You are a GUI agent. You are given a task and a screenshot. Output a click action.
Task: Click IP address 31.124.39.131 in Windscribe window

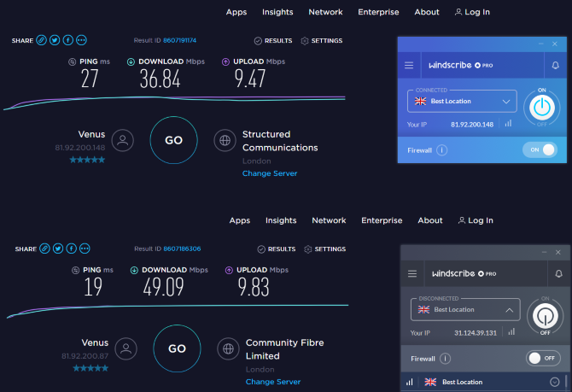pyautogui.click(x=476, y=333)
